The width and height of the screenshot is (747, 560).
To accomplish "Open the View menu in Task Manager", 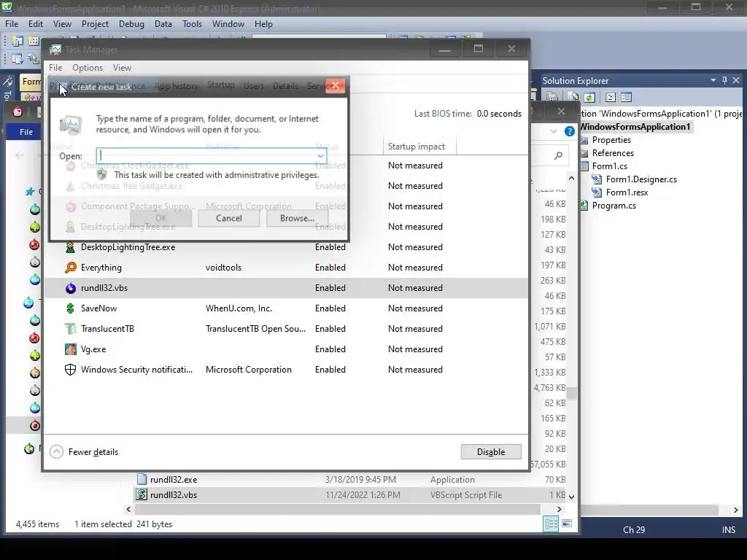I will coord(122,68).
